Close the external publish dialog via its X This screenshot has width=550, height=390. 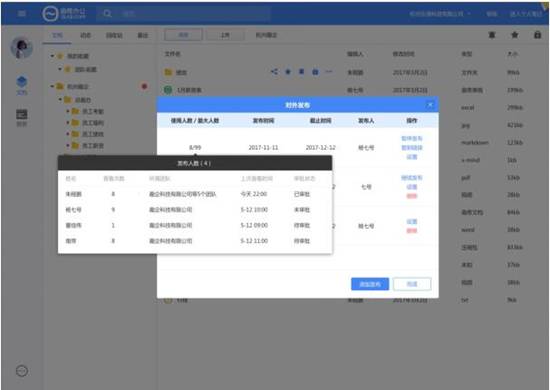[x=430, y=105]
